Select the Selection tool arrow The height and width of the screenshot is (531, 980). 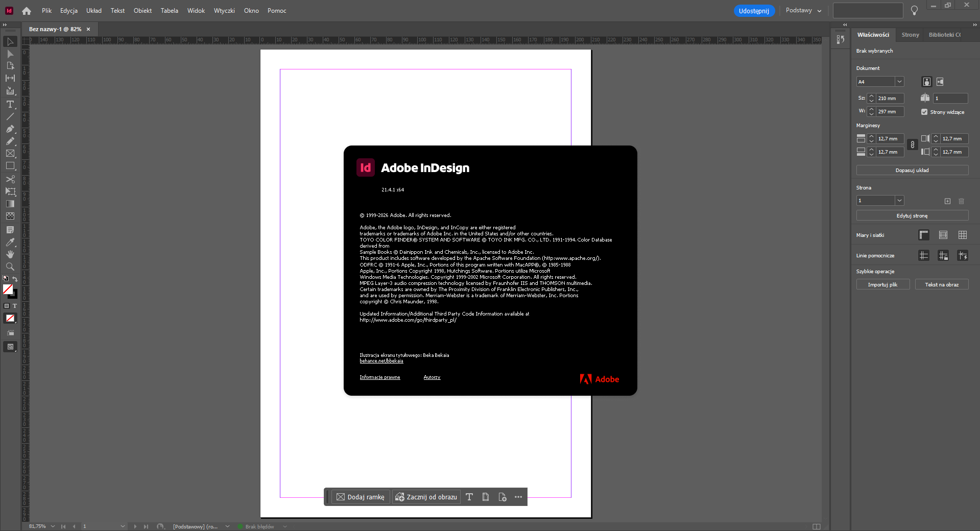10,41
